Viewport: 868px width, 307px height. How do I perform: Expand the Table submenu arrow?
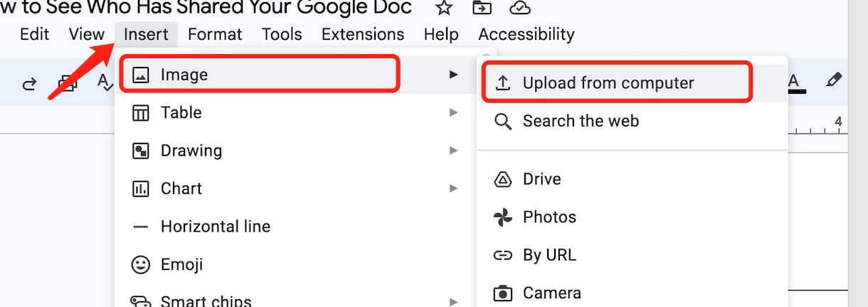[x=453, y=112]
